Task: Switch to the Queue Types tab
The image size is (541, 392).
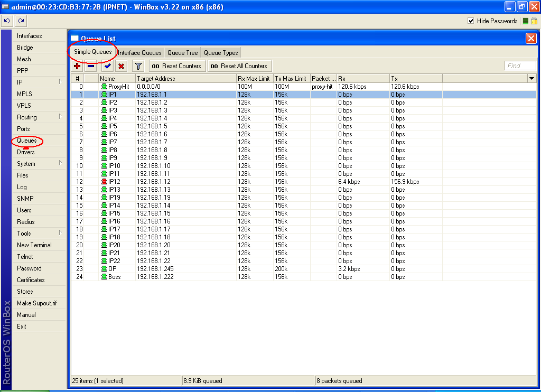Action: (221, 52)
